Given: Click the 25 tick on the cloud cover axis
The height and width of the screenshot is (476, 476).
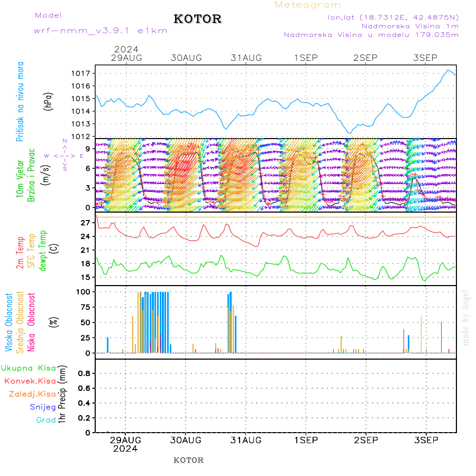Looking at the screenshot, I should 85,337.
